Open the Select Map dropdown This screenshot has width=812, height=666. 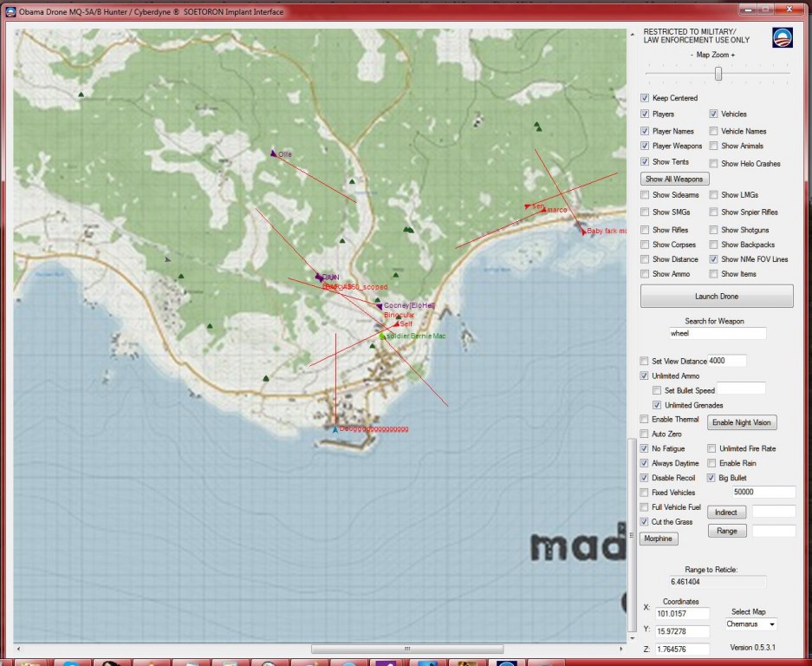click(750, 624)
